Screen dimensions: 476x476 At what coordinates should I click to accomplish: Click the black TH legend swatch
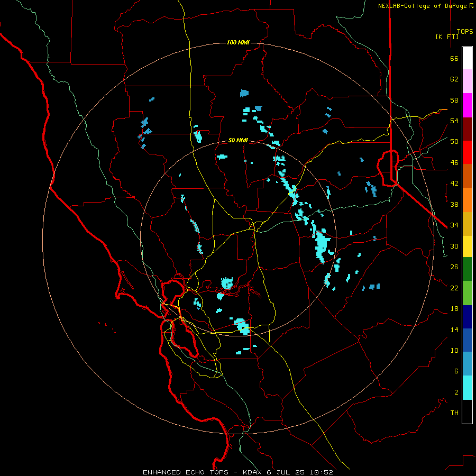467,411
